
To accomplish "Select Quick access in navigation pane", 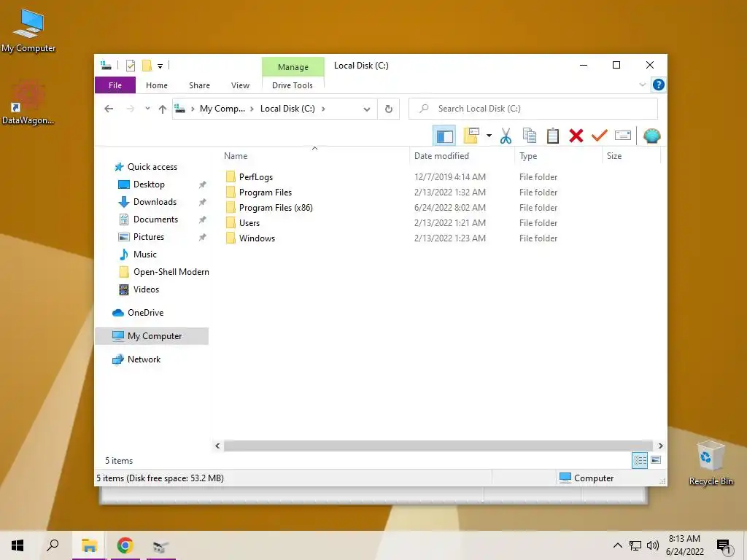I will [152, 167].
